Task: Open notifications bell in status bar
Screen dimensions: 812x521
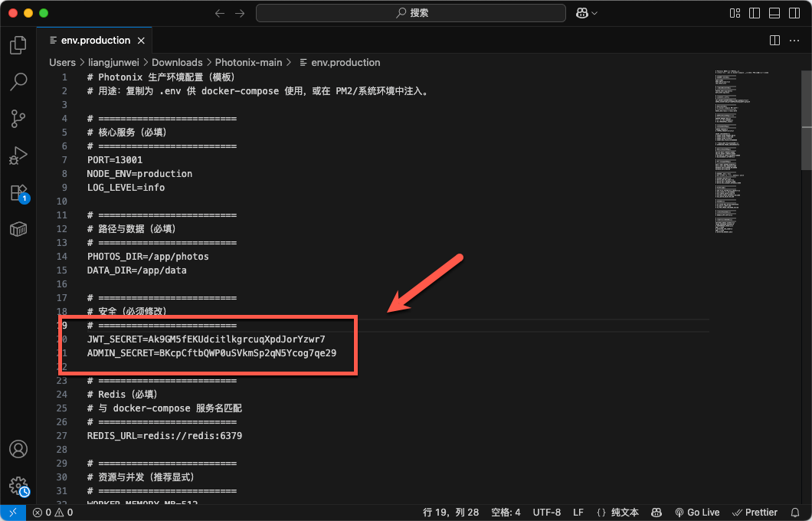Action: tap(795, 512)
